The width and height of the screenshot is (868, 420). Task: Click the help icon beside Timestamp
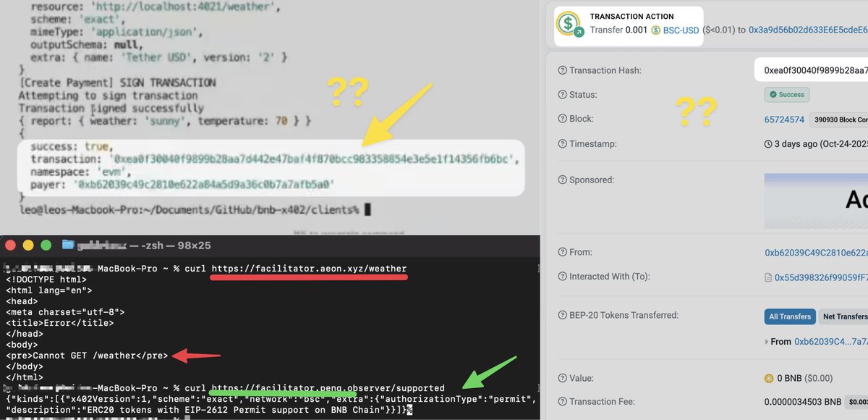(x=563, y=144)
